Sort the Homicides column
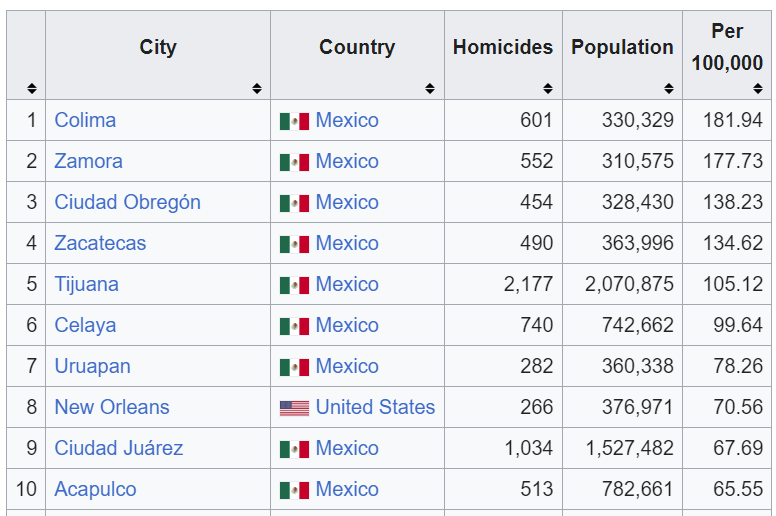The width and height of the screenshot is (776, 516). click(x=548, y=88)
